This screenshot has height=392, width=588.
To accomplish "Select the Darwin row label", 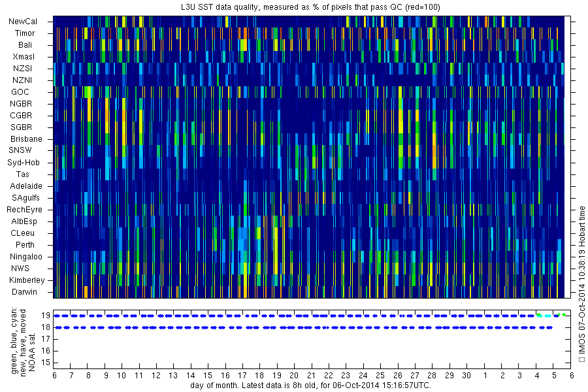I will pyautogui.click(x=24, y=292).
